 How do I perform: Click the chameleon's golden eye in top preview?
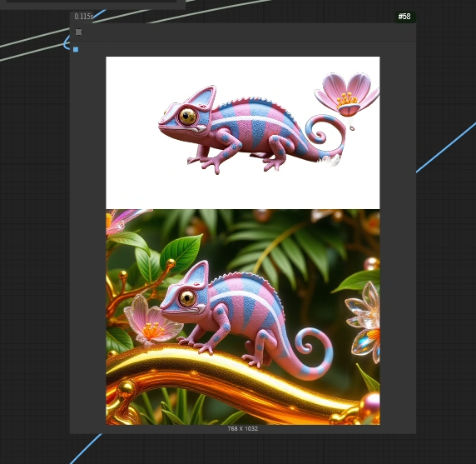tap(187, 116)
